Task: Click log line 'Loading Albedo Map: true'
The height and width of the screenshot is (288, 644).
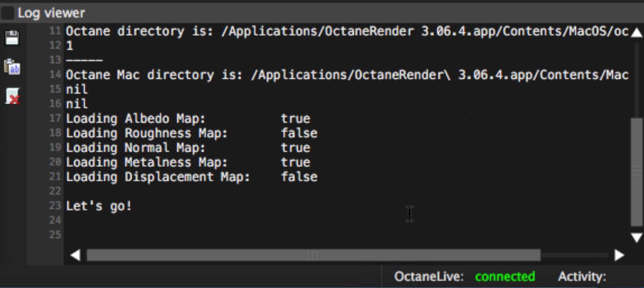Action: [188, 119]
